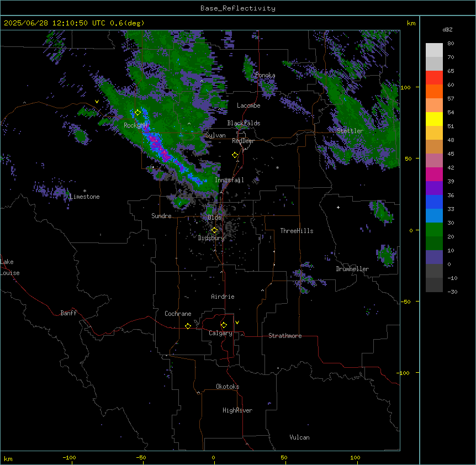Screen dimensions: 476x465
Task: Click the Airdrie city label
Action: [x=223, y=297]
